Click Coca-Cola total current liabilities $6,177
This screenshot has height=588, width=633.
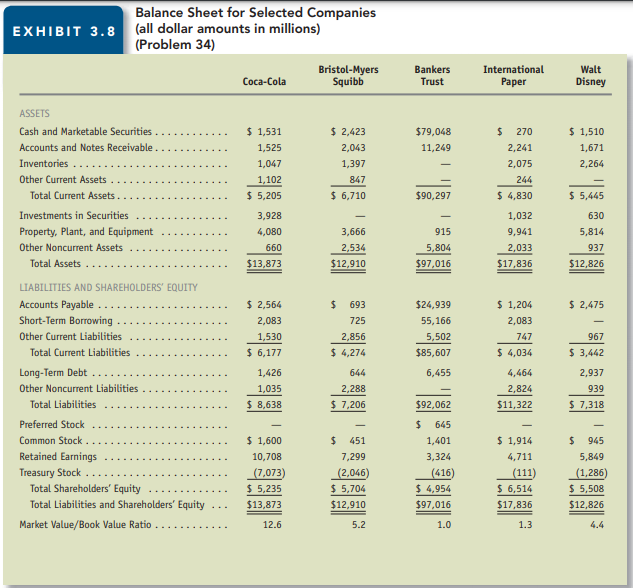[x=264, y=353]
